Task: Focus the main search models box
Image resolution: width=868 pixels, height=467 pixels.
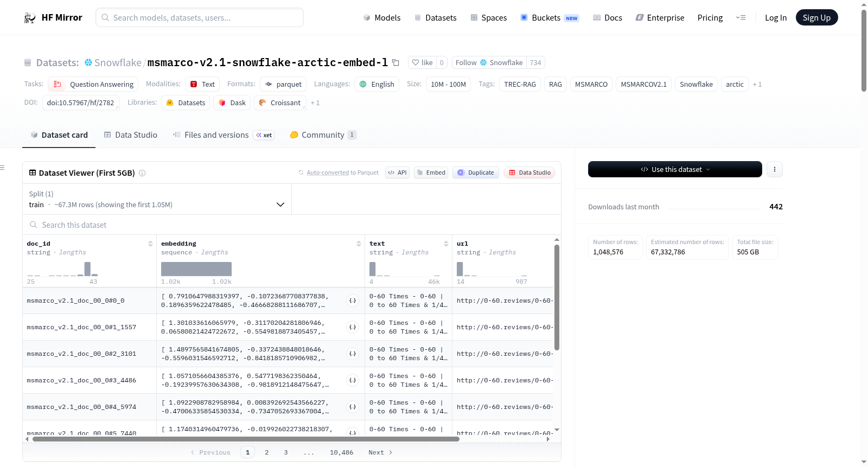Action: (x=200, y=18)
